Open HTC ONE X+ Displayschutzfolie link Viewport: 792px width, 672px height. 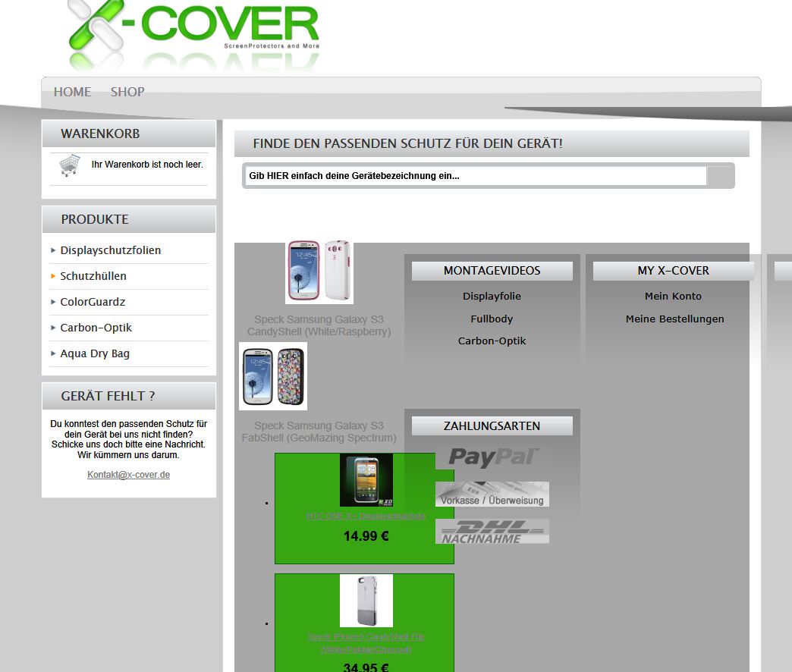(x=366, y=516)
